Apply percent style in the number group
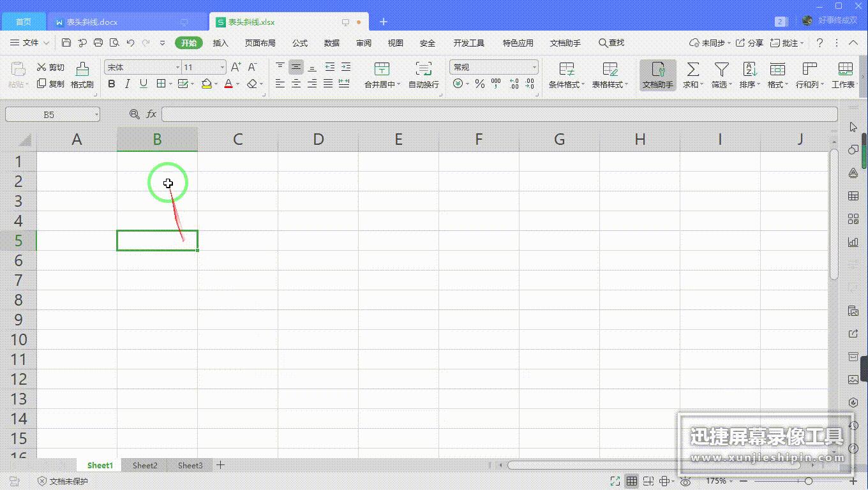 pos(480,84)
